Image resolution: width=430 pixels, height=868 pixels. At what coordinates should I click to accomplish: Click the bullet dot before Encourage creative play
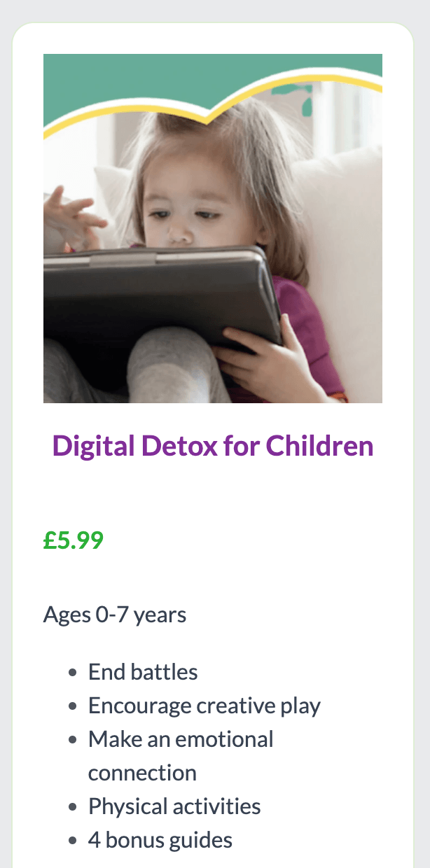(73, 707)
